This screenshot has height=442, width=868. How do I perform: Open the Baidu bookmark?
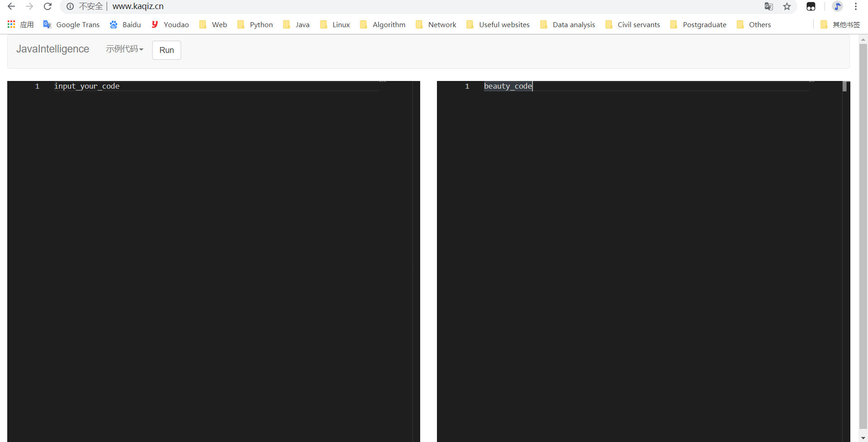tap(125, 24)
